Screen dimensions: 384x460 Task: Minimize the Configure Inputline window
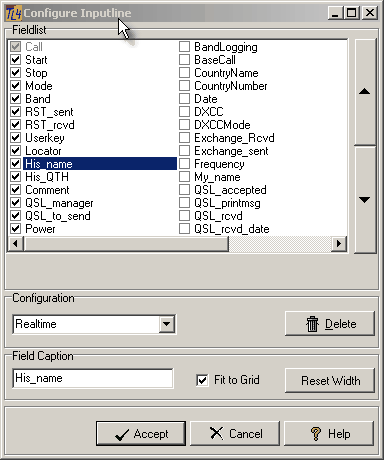(336, 13)
